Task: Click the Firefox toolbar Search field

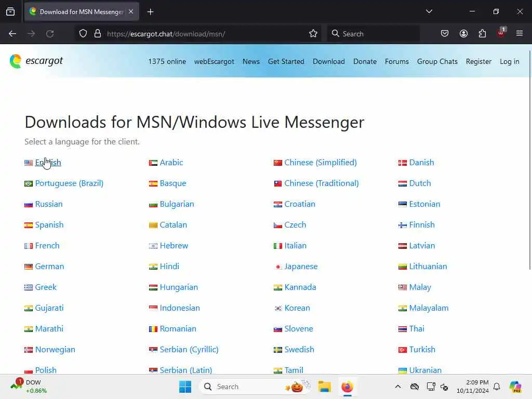Action: [373, 34]
